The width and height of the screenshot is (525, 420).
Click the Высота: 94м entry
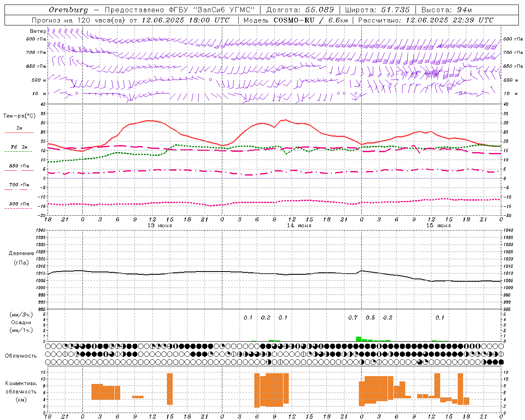click(447, 10)
